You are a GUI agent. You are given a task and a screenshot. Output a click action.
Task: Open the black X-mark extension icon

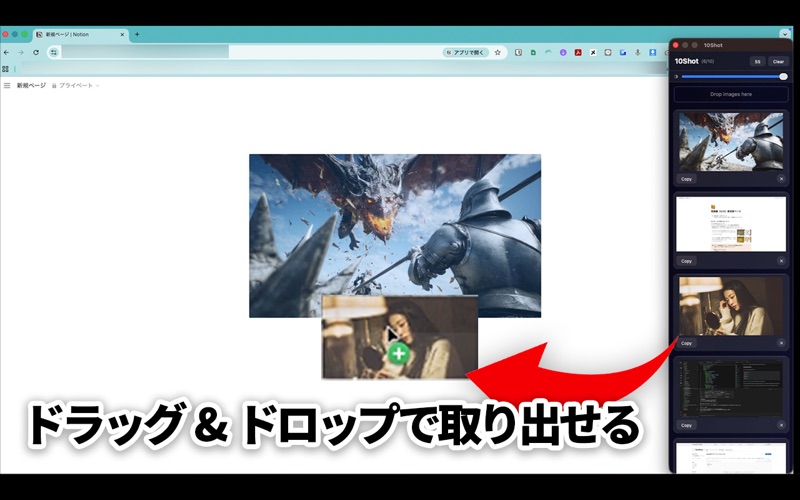[x=593, y=53]
